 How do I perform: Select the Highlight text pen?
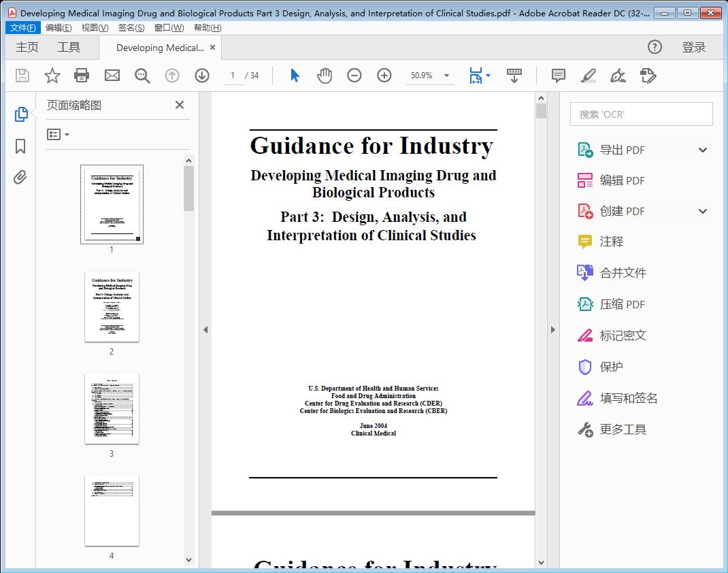pos(589,76)
